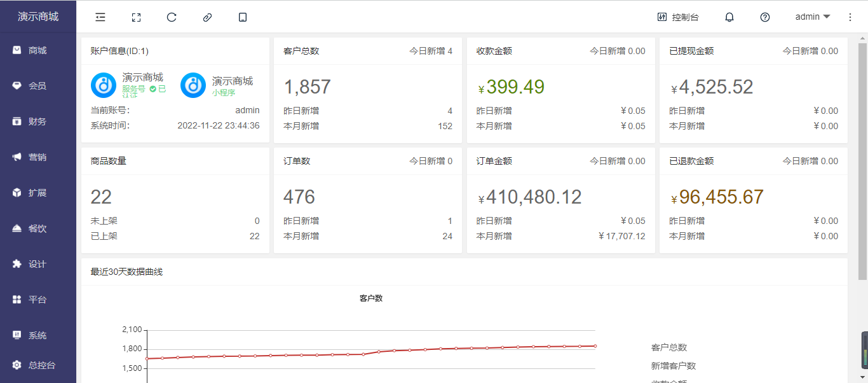Click the 本月新增 ¥17,707.12 value
This screenshot has width=868, height=383.
(x=622, y=236)
